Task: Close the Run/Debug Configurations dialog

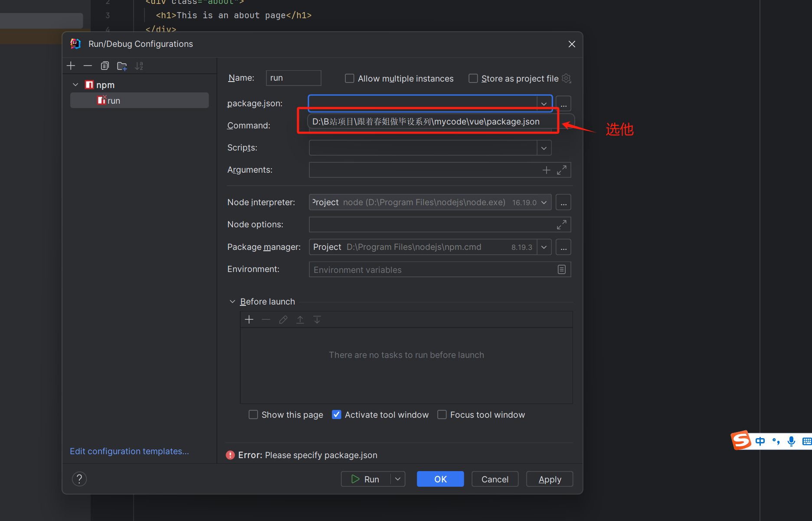Action: pos(572,44)
